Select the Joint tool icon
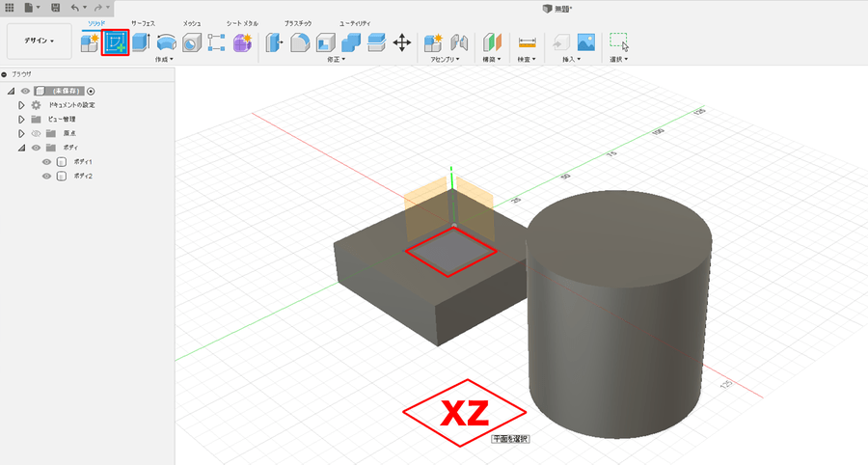 pos(459,42)
